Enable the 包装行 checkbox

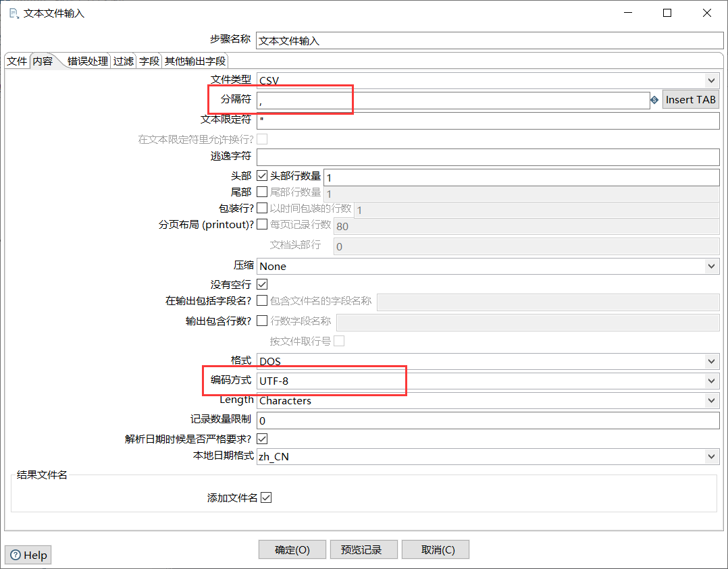coord(262,208)
